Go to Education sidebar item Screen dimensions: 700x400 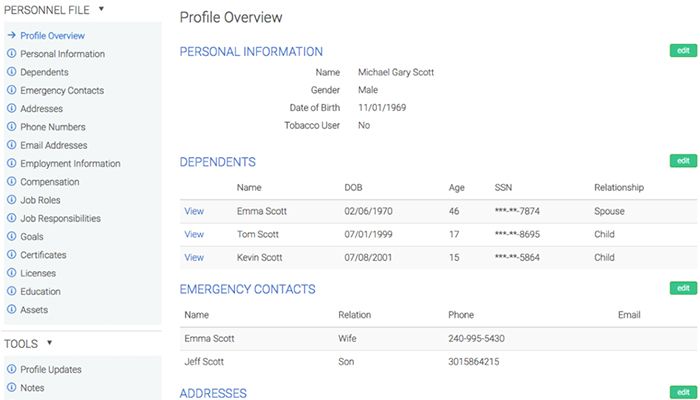click(x=40, y=292)
